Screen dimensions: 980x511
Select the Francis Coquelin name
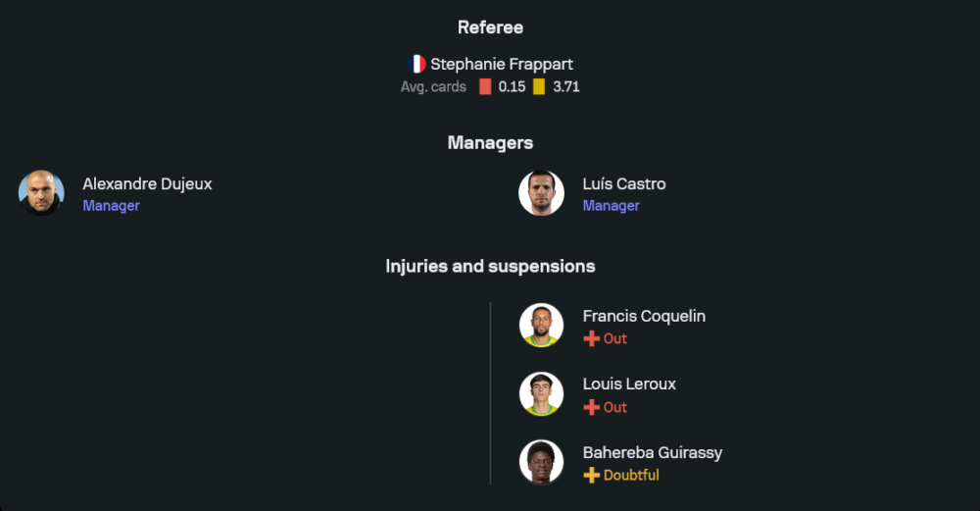pos(644,316)
